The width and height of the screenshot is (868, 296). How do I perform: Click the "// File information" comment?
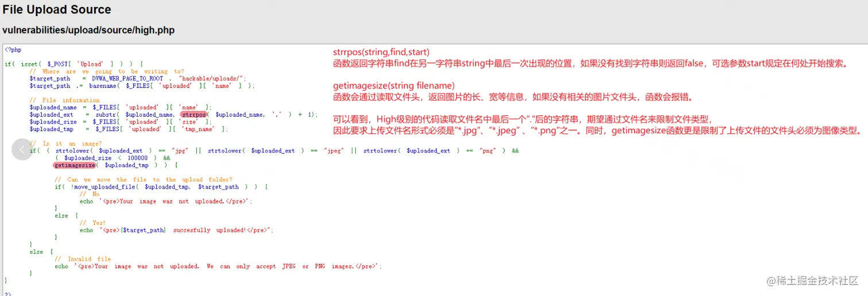pyautogui.click(x=64, y=100)
